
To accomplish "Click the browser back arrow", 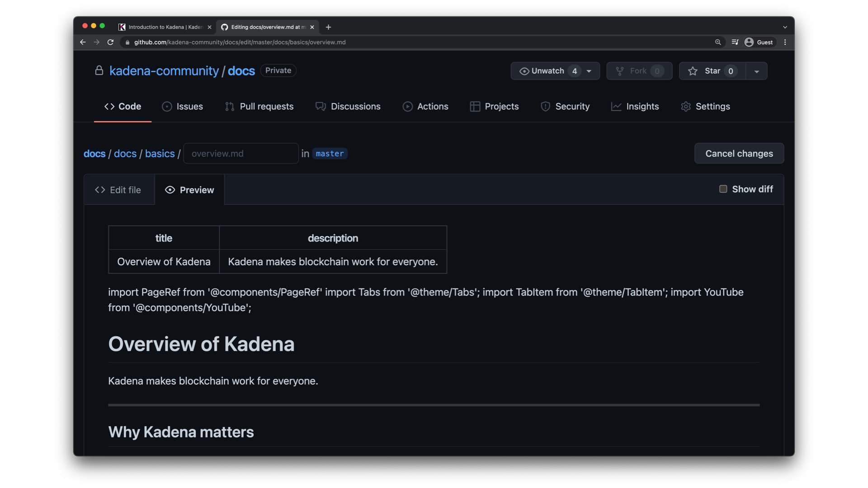I will tap(83, 42).
